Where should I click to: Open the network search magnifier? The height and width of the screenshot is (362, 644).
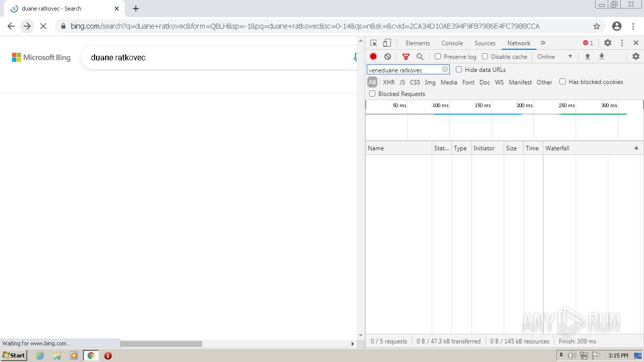(x=420, y=57)
